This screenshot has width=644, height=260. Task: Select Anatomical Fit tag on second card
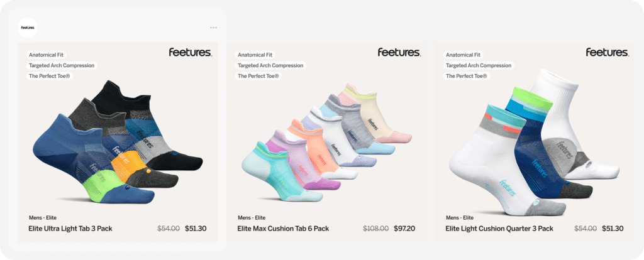coord(255,55)
